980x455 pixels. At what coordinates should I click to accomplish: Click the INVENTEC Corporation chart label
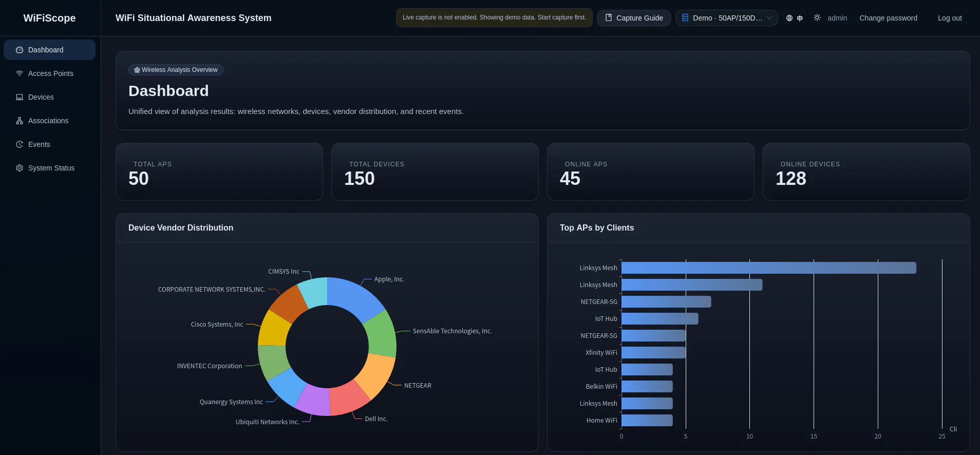pyautogui.click(x=210, y=366)
